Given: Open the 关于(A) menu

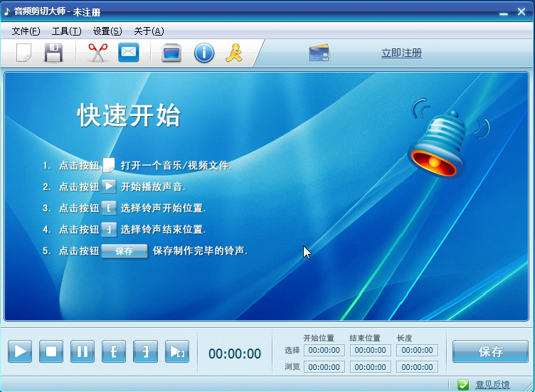Looking at the screenshot, I should point(149,31).
